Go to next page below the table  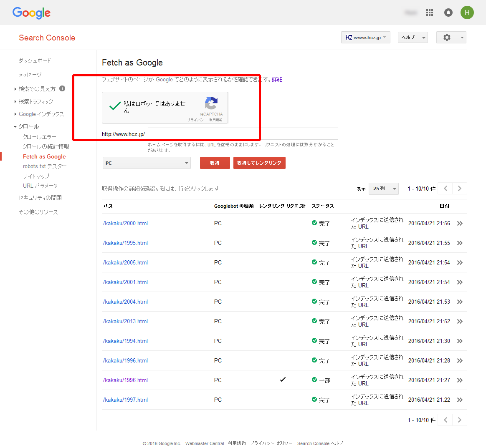(x=460, y=420)
